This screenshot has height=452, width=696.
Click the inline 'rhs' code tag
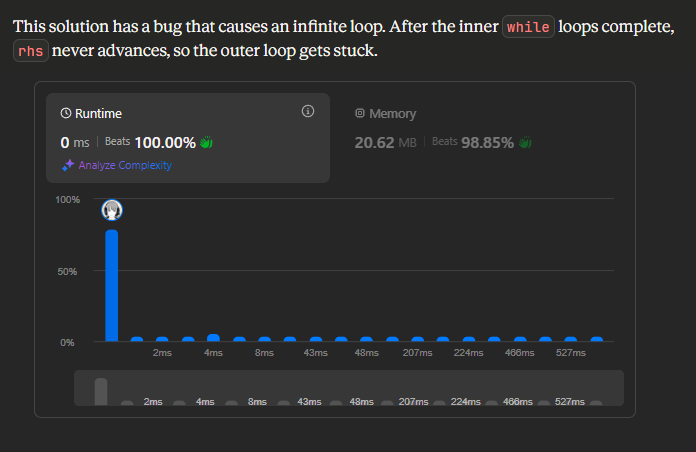(x=31, y=51)
